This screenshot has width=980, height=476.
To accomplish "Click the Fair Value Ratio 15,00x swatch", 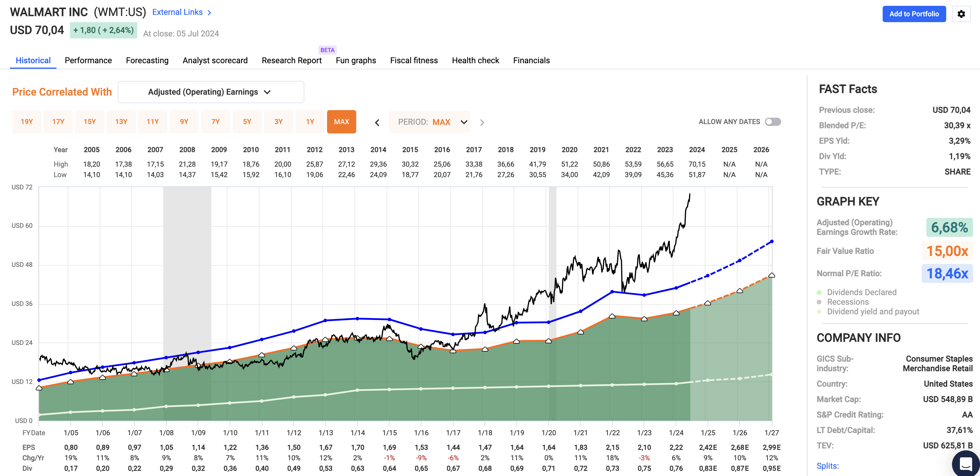I will point(947,251).
